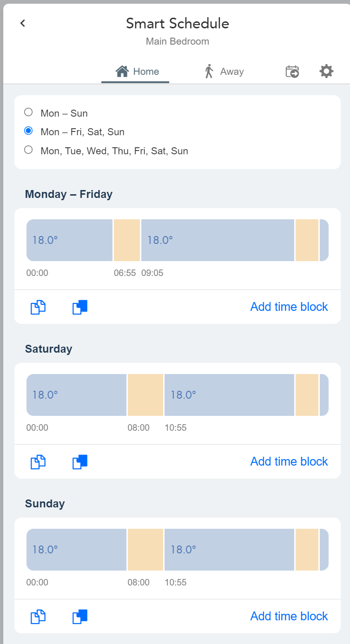The width and height of the screenshot is (350, 644).
Task: Select Sunday's 08:00 orange time block
Action: click(x=145, y=550)
